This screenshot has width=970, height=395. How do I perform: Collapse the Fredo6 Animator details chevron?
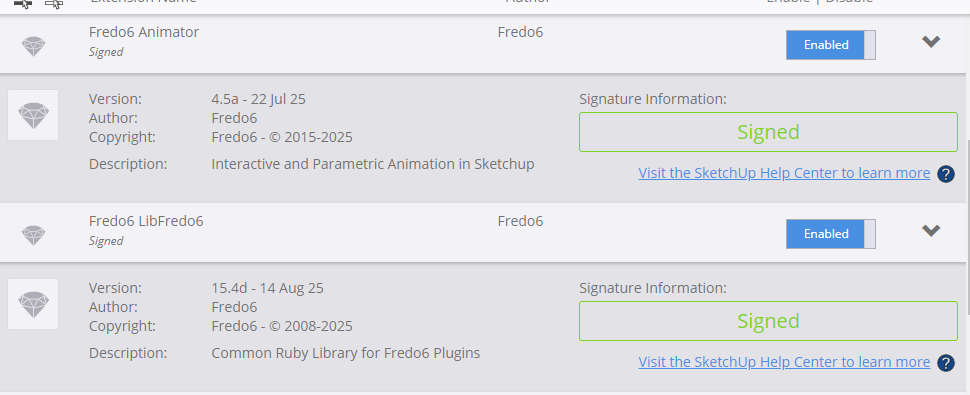[931, 41]
